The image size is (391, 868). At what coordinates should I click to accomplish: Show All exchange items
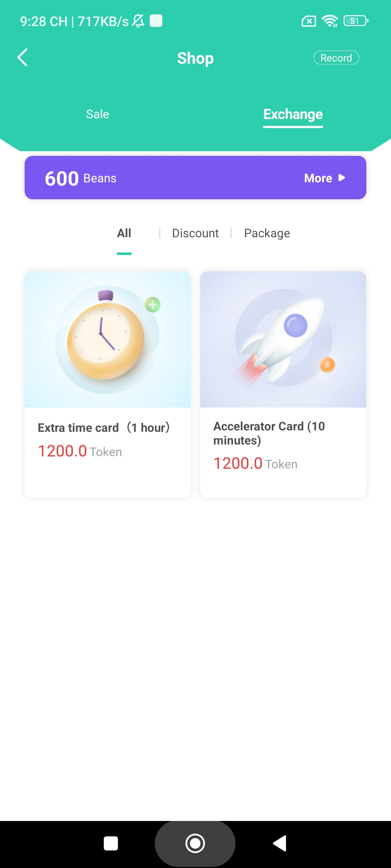click(124, 233)
